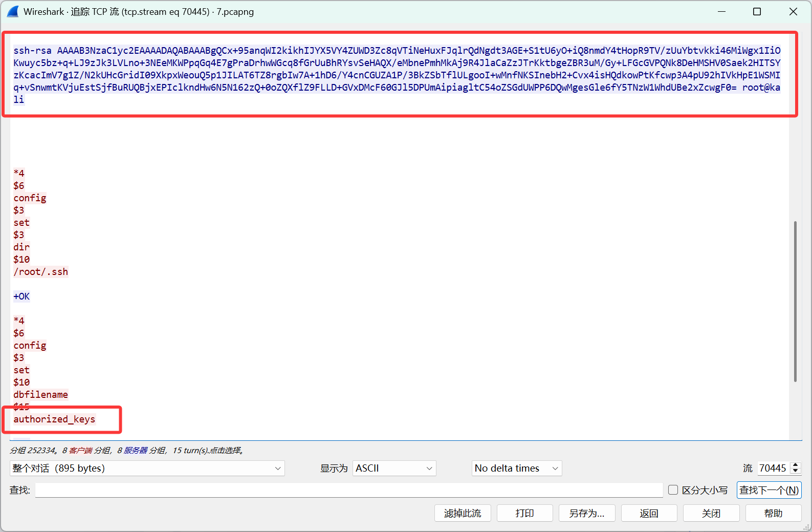Click the 滤掉此流 filter out button
Viewport: 812px width, 532px height.
(463, 513)
